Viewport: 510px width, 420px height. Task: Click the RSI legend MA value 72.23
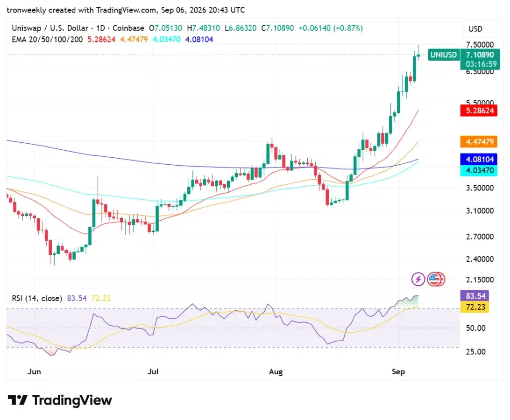point(101,298)
